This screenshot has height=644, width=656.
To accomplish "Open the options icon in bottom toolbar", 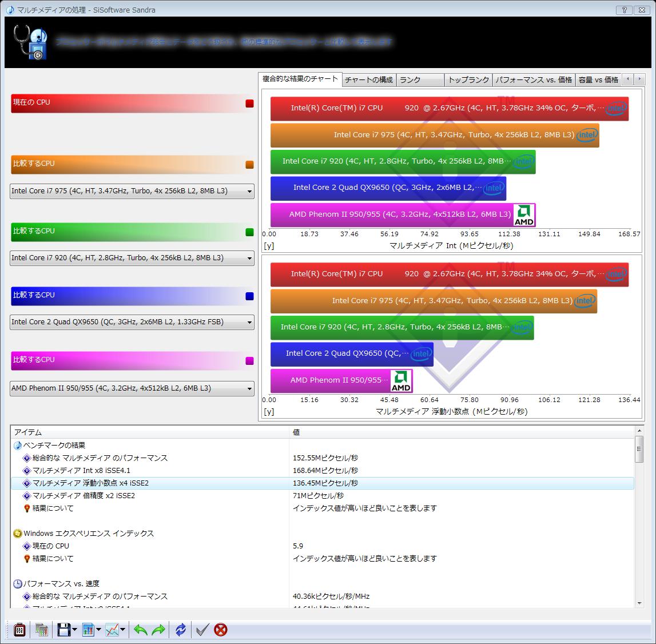I will 19,629.
